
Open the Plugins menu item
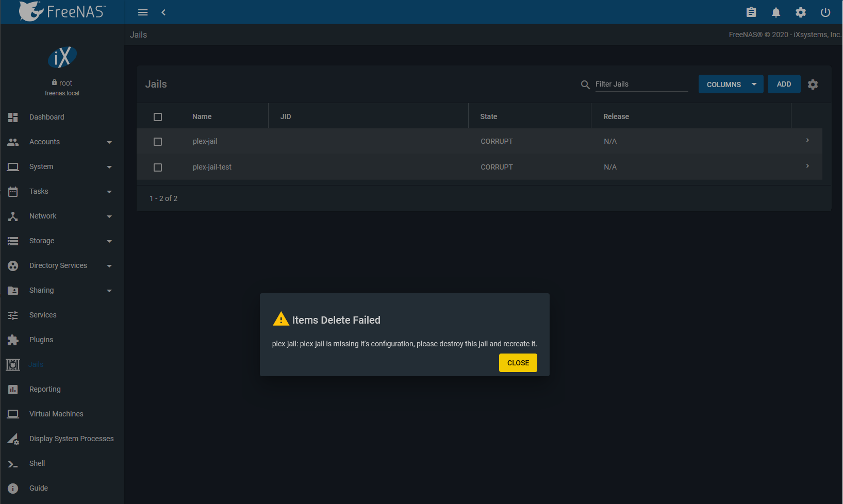[x=41, y=340]
